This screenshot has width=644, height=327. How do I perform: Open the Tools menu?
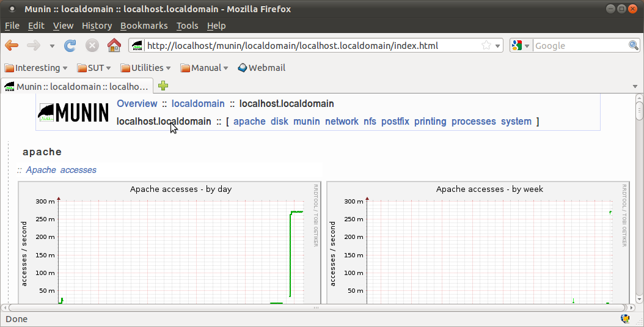(188, 26)
